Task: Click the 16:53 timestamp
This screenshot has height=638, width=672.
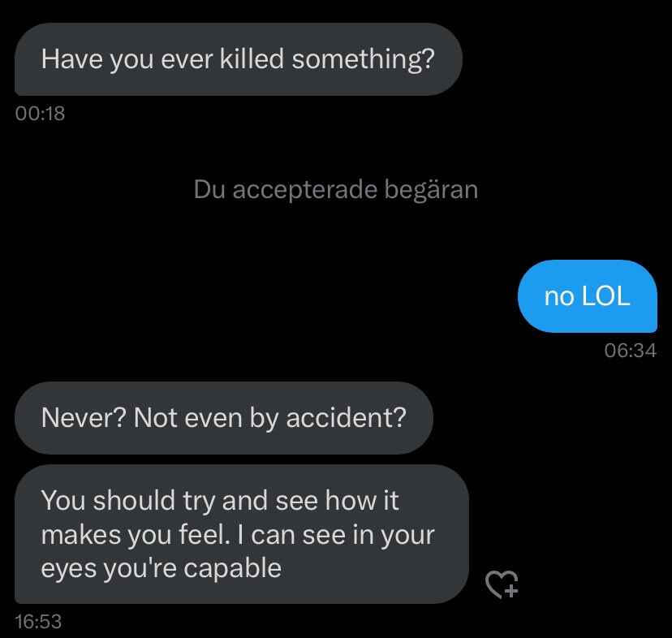Action: pos(39,621)
